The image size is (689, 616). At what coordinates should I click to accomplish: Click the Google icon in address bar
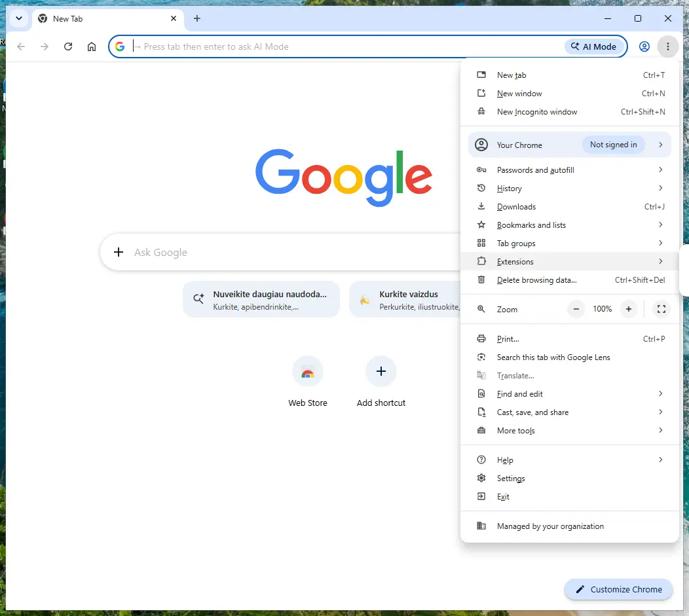[x=120, y=46]
